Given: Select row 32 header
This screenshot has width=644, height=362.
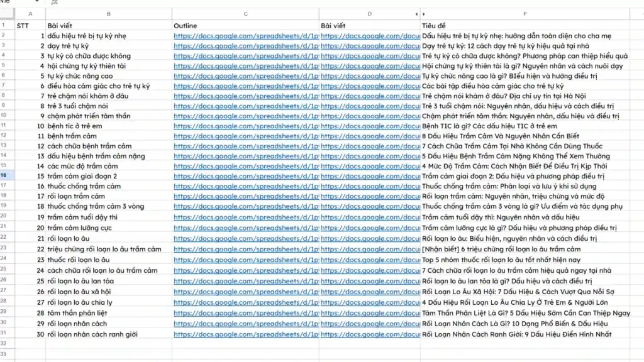Looking at the screenshot, I should tap(8, 344).
